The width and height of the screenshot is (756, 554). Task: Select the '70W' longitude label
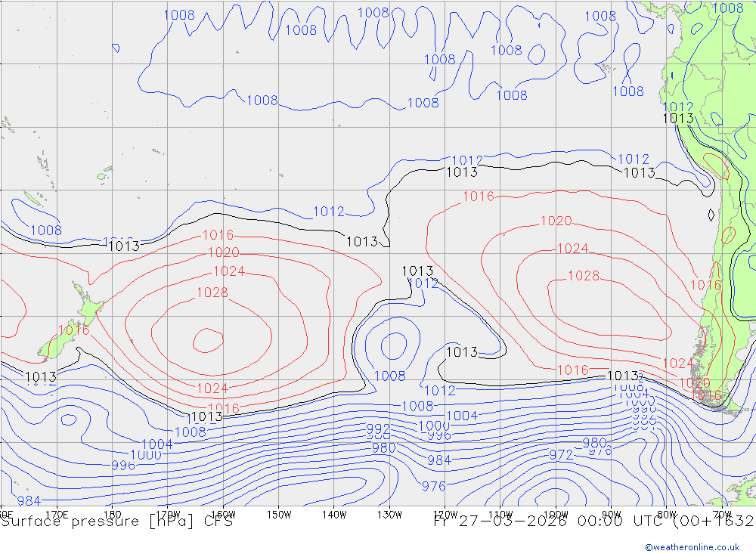pyautogui.click(x=722, y=515)
